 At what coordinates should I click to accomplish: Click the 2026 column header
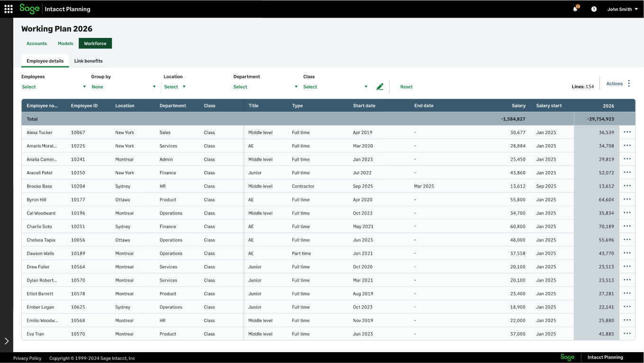(608, 106)
